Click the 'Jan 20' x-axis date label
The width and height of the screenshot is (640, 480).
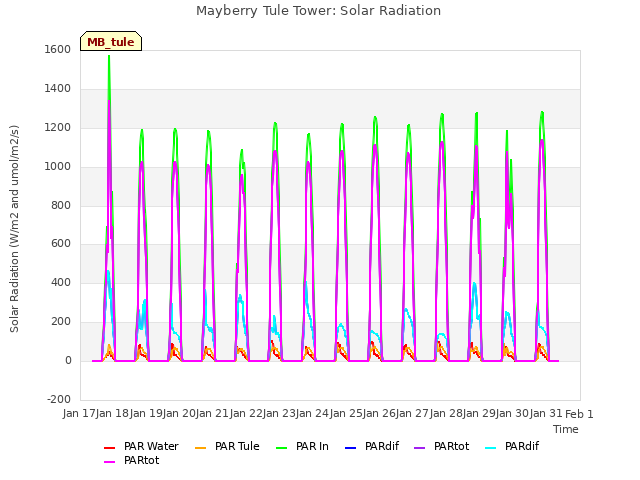[x=179, y=413]
